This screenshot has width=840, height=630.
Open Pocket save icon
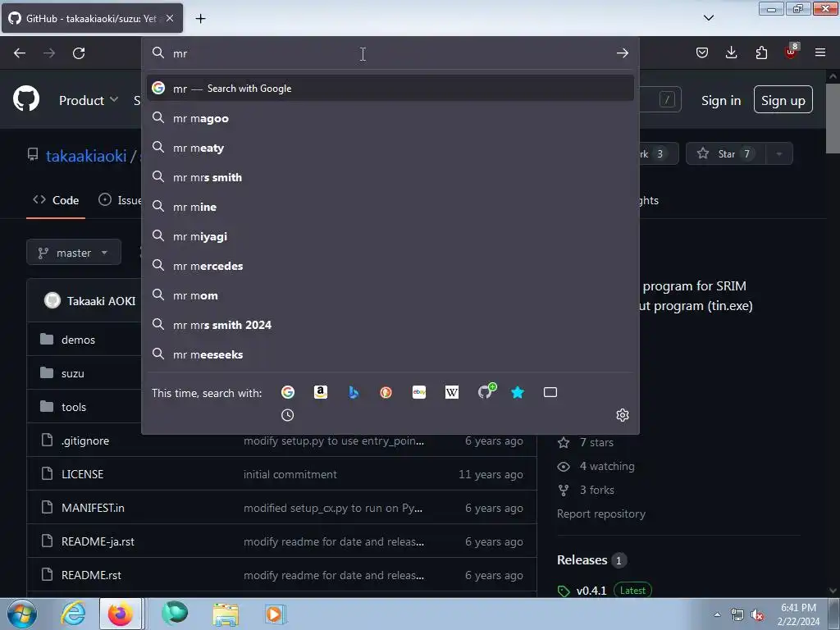click(x=702, y=52)
